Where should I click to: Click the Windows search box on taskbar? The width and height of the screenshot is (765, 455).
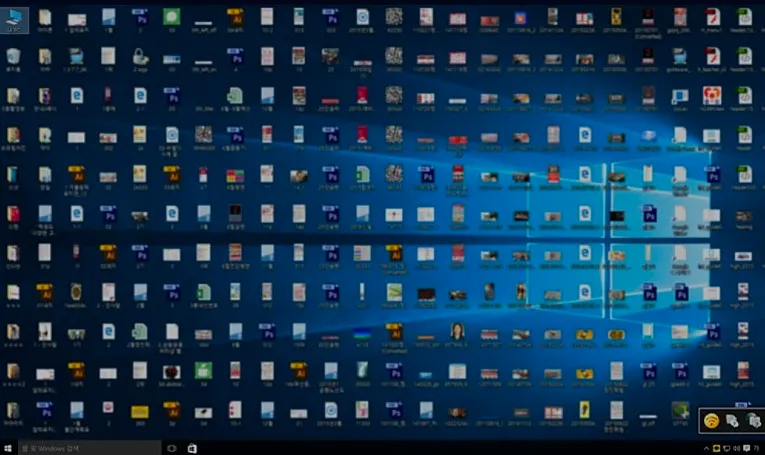click(x=90, y=448)
